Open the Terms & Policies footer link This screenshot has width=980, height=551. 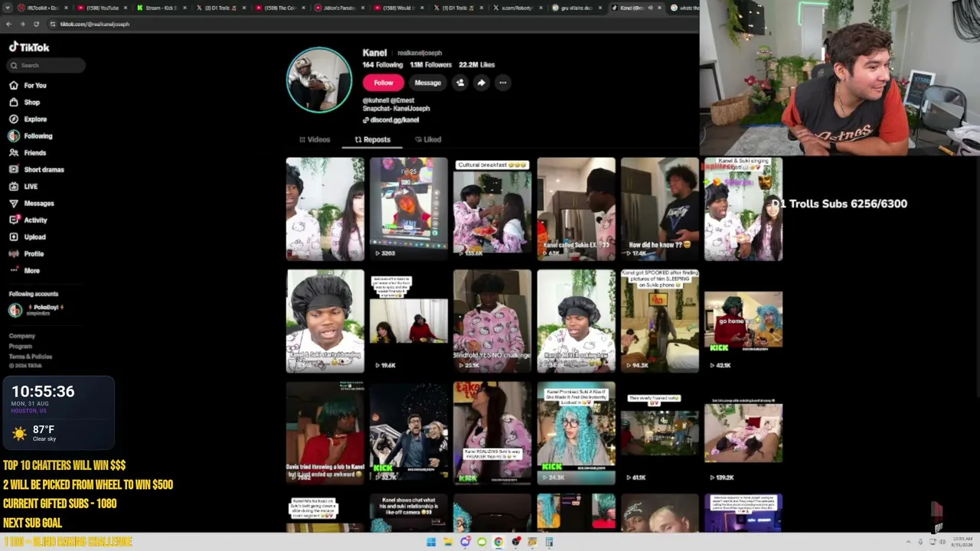point(31,357)
